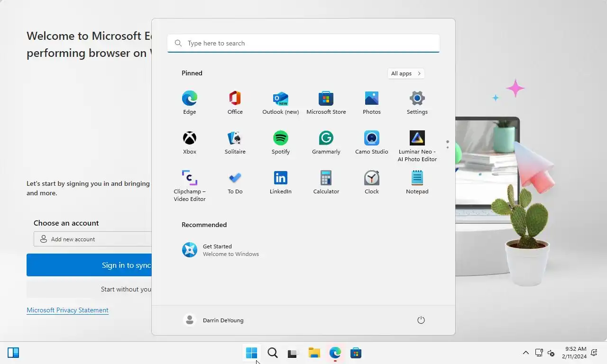The width and height of the screenshot is (607, 364).
Task: Open Microsoft Store from taskbar
Action: click(x=356, y=353)
